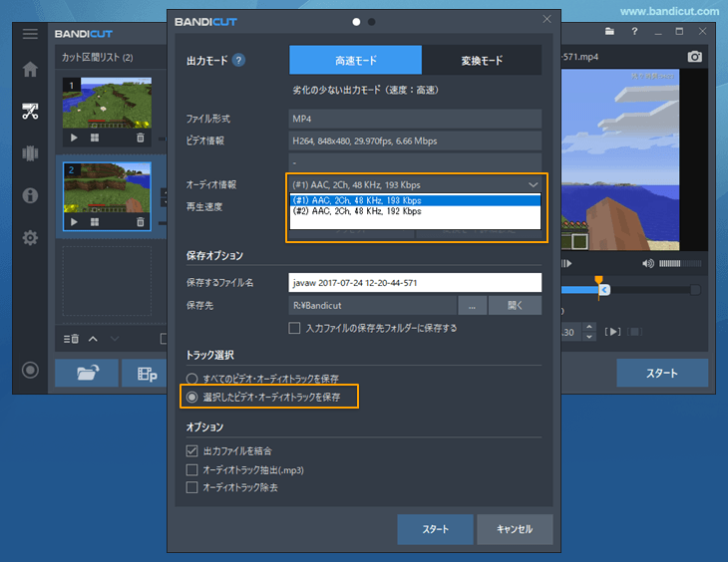This screenshot has width=728, height=562.
Task: Click the www.bandicut.com link
Action: click(x=669, y=11)
